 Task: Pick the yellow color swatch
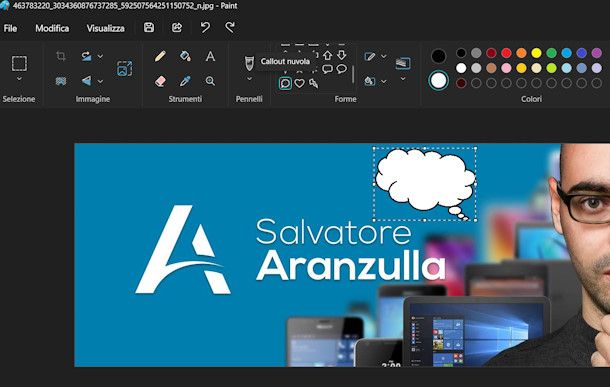536,53
